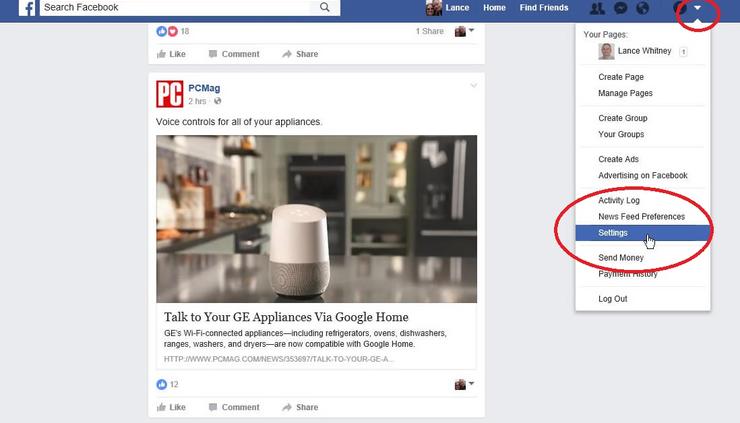Collapse the account dropdown arrow

(697, 8)
